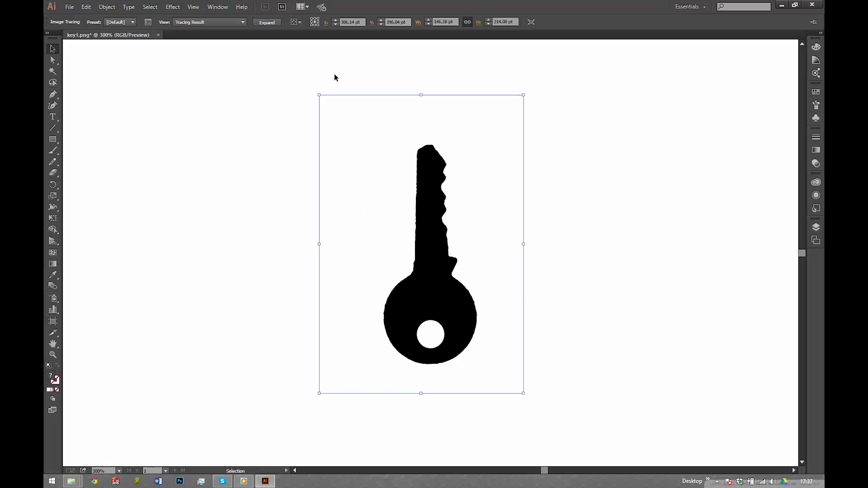
Task: Open the zoom level dropdown
Action: 118,471
